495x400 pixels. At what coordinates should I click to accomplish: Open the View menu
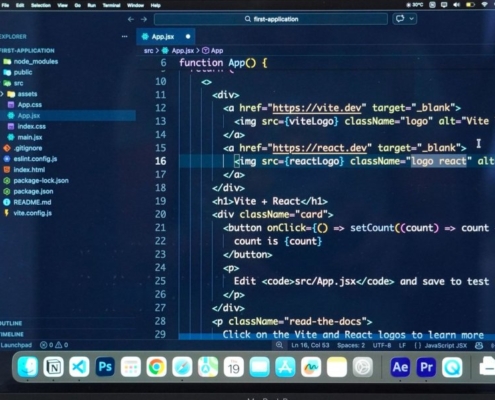62,5
